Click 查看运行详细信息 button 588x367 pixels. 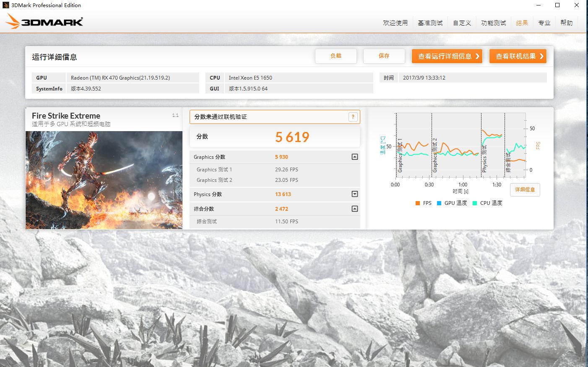click(x=447, y=56)
